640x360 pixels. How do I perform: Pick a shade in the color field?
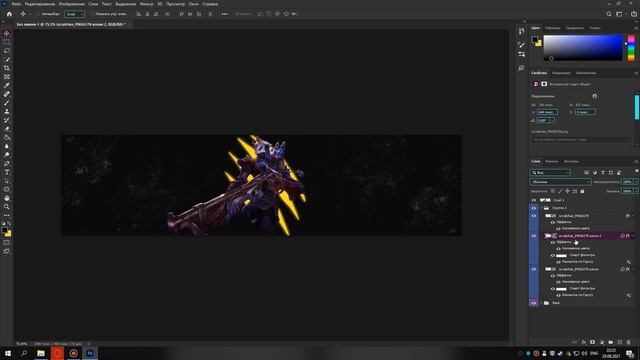point(583,48)
